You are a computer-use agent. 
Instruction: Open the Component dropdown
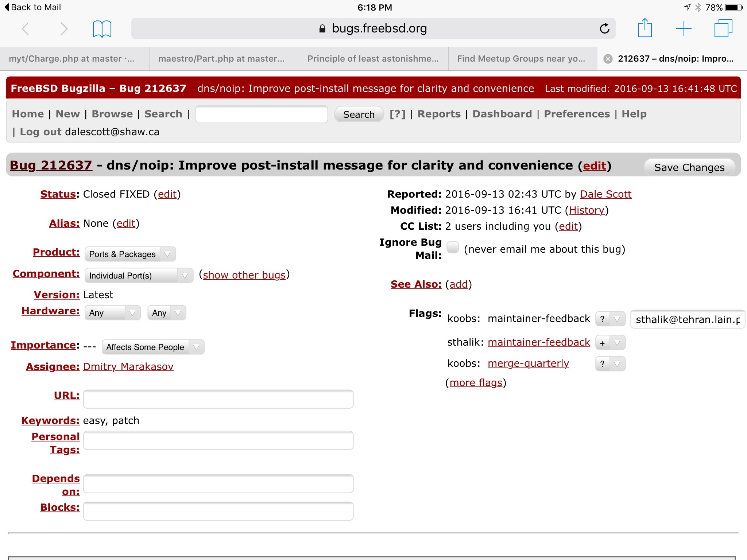coord(139,275)
